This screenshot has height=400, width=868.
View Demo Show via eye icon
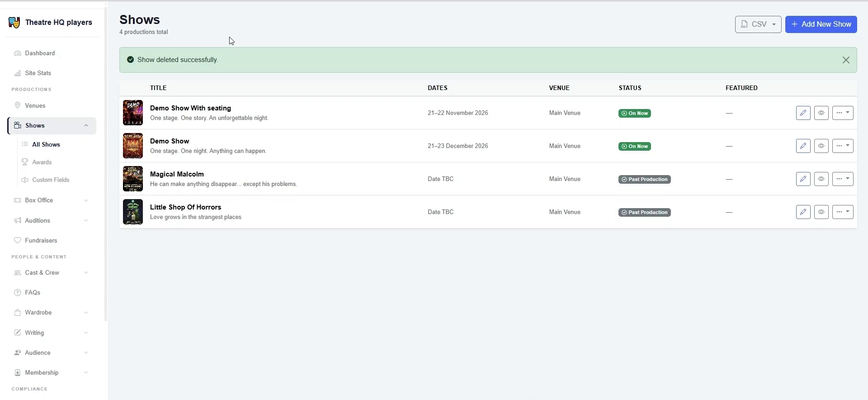[821, 146]
